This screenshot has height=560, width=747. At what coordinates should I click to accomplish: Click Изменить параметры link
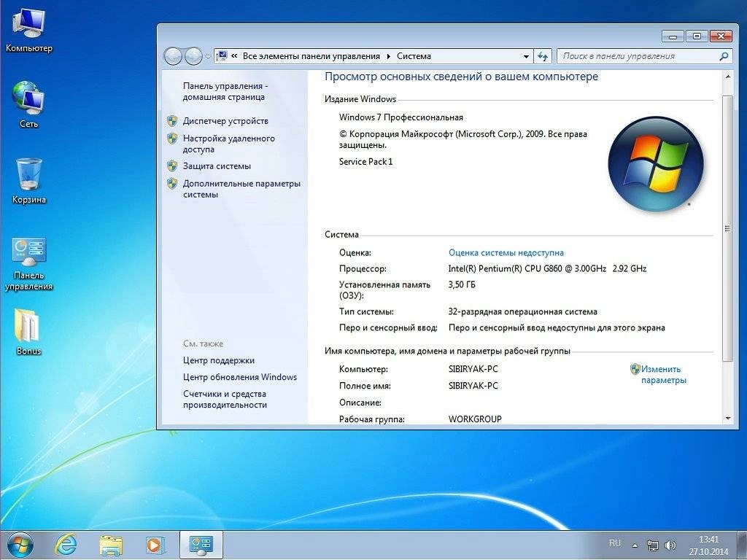tap(663, 374)
